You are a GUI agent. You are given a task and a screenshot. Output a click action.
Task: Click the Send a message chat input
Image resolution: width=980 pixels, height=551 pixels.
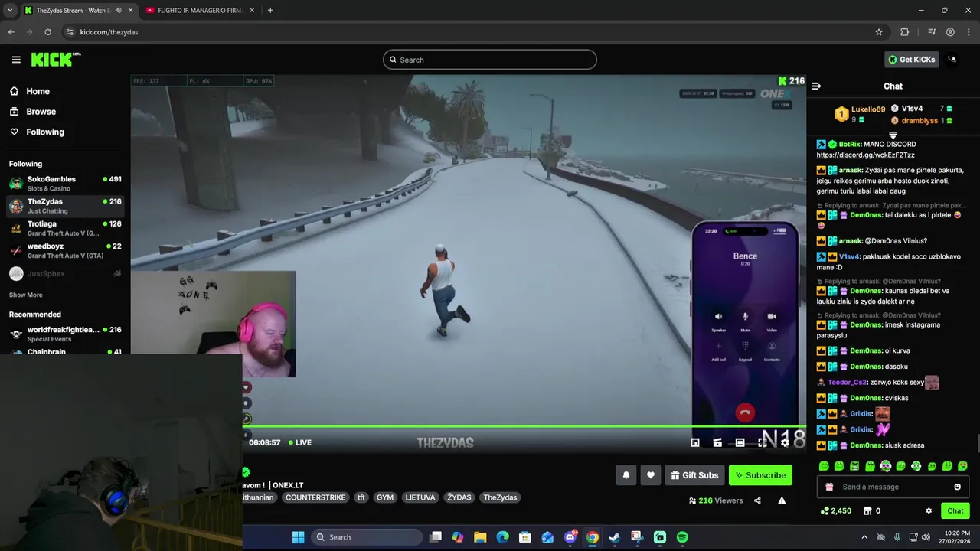point(893,487)
